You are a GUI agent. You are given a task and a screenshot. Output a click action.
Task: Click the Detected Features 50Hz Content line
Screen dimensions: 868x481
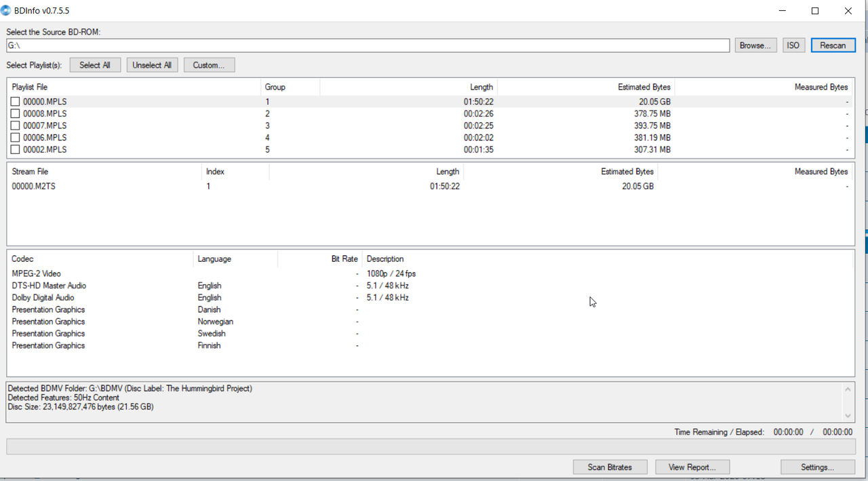tap(64, 398)
